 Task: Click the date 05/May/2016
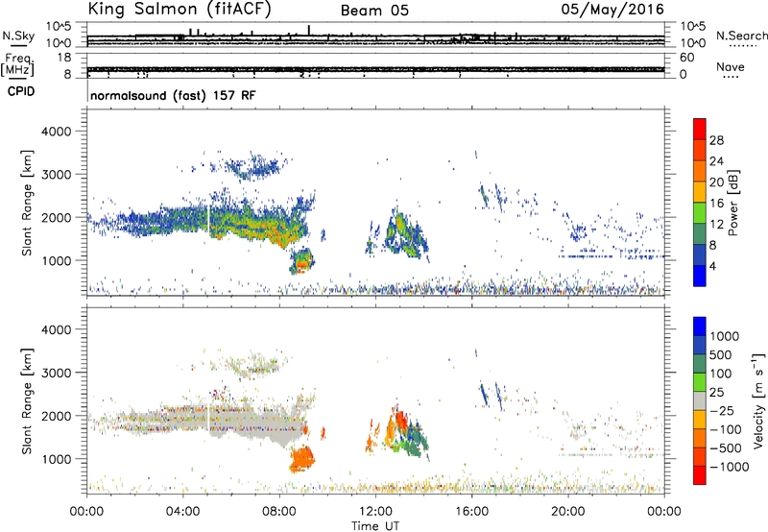[612, 10]
